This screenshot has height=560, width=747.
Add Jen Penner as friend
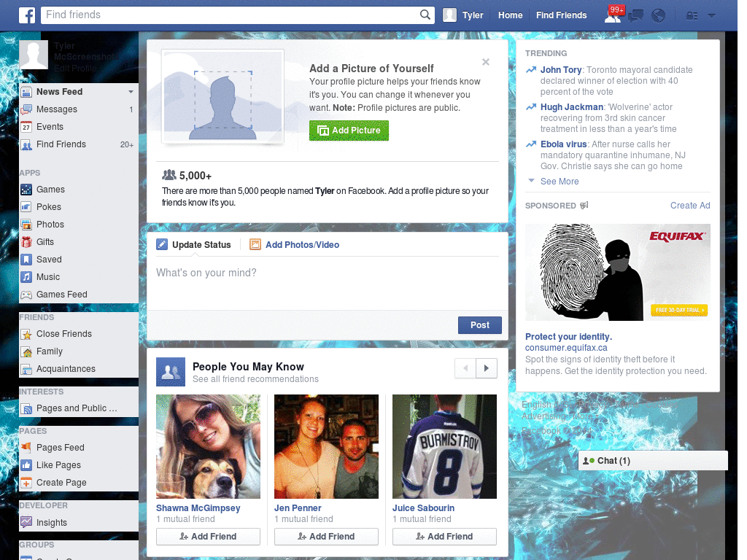[326, 537]
